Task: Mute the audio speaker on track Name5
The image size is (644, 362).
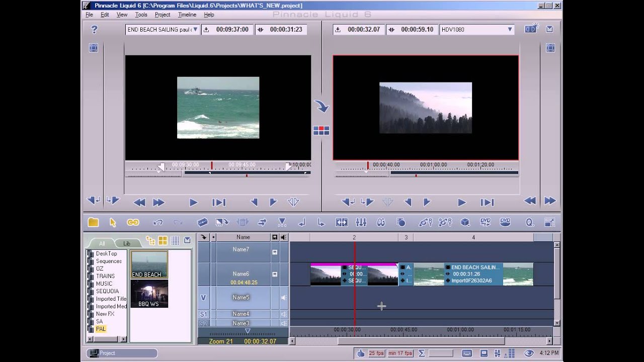Action: click(284, 298)
